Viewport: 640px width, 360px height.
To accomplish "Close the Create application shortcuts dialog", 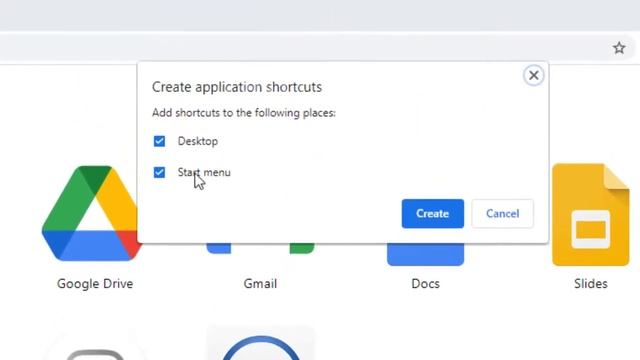I will click(x=533, y=75).
